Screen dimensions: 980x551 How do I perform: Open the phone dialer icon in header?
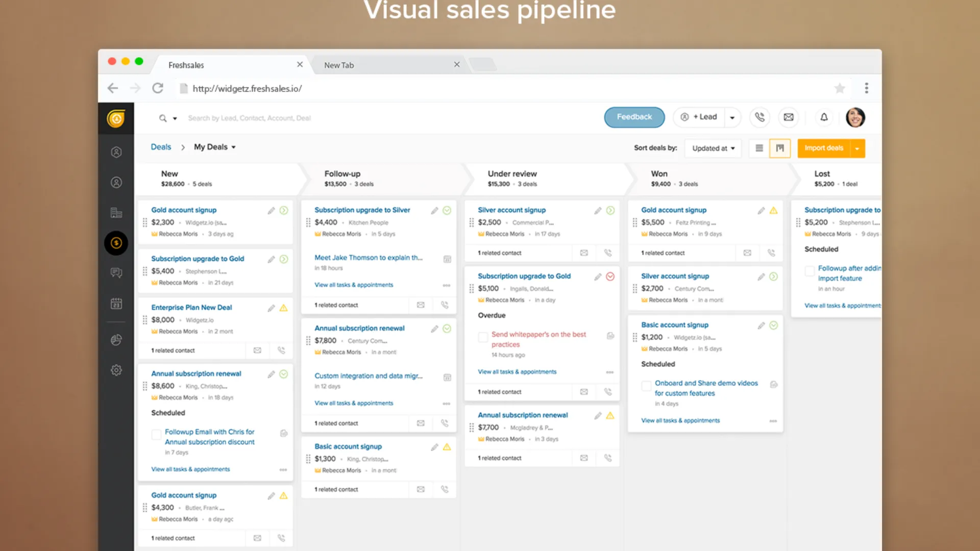coord(759,117)
